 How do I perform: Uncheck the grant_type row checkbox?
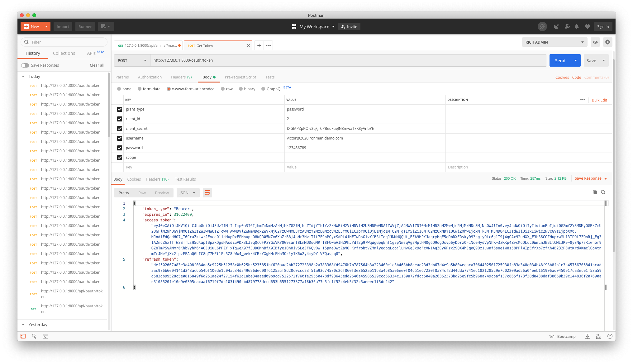point(120,109)
